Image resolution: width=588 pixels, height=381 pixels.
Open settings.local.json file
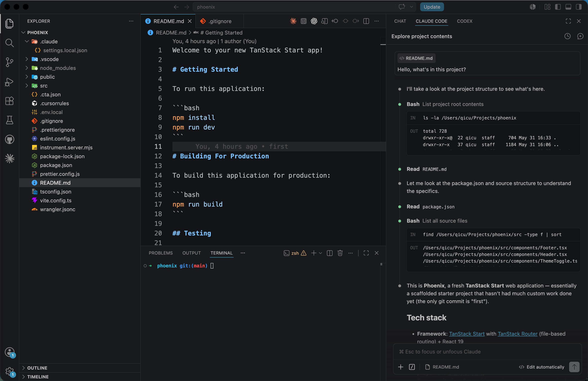tap(65, 50)
